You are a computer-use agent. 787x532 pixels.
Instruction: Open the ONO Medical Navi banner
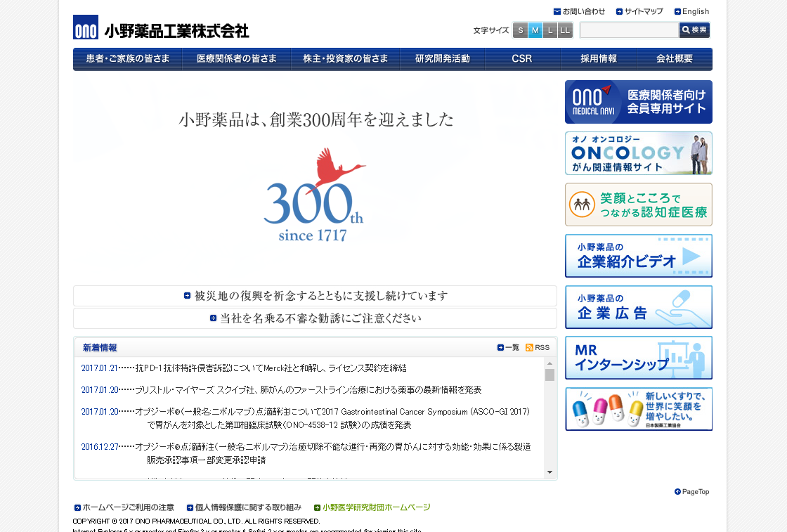coord(639,102)
